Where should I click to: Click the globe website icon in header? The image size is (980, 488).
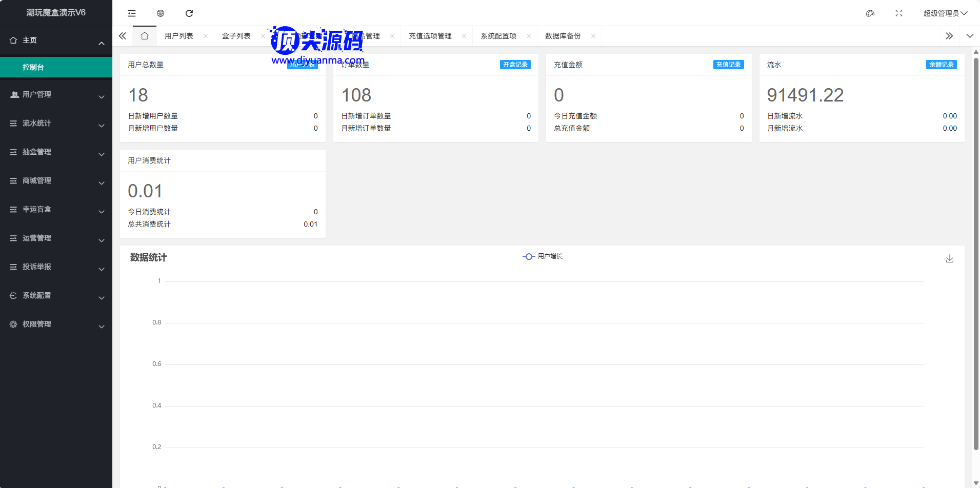click(x=161, y=13)
